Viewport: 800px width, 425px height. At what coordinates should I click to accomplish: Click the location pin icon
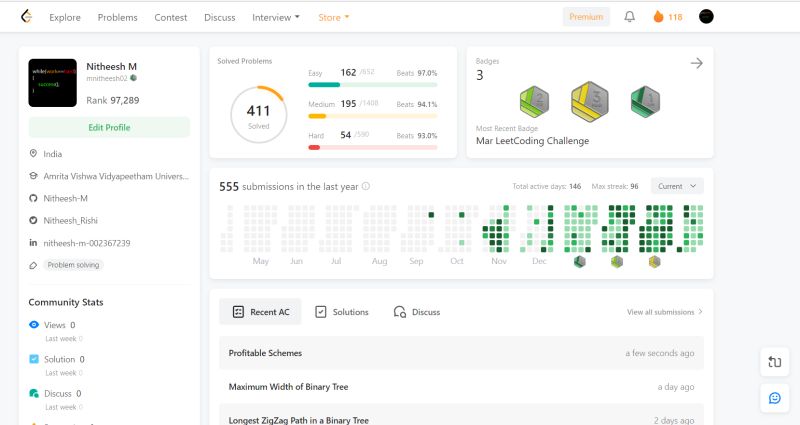[x=33, y=154]
